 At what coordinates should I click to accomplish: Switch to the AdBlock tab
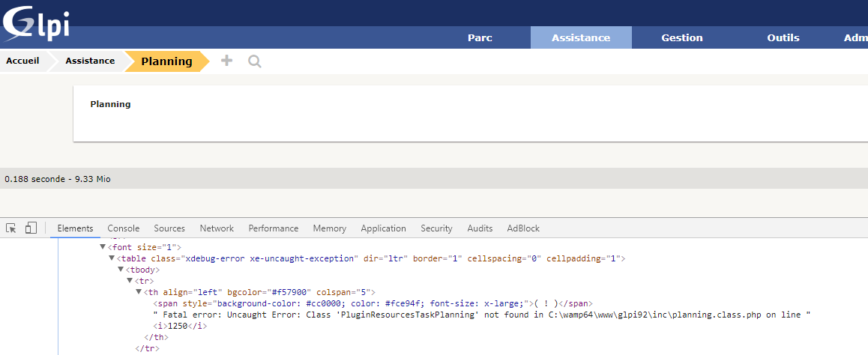pos(523,228)
